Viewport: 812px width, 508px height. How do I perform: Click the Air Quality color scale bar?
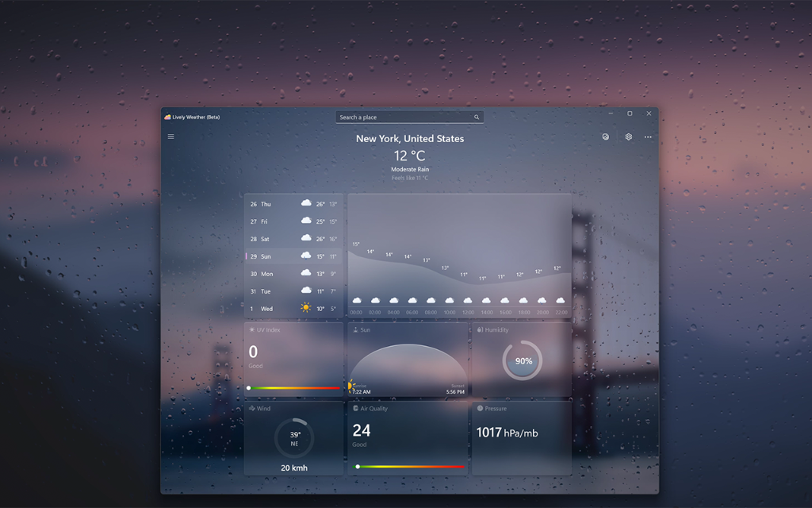point(409,467)
